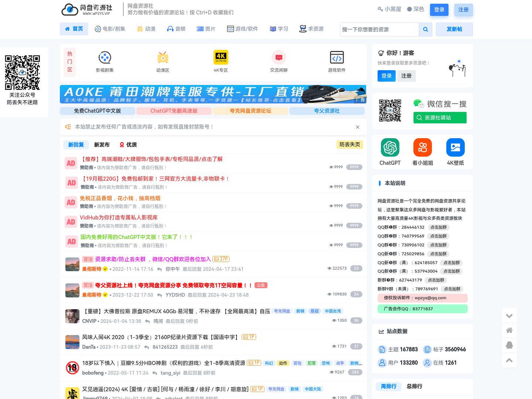This screenshot has width=532, height=399.
Task: Click the 发新帖 button
Action: point(454,29)
